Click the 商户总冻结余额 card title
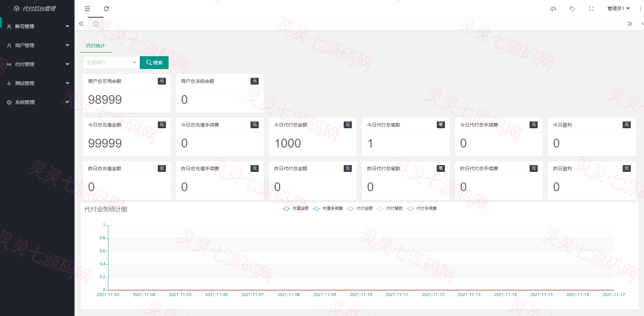 [x=198, y=81]
